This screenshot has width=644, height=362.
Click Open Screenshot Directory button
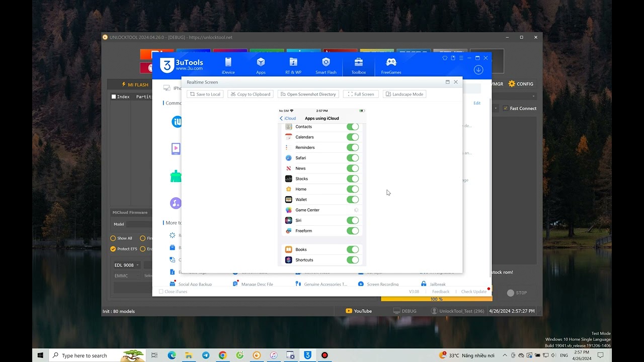(308, 94)
